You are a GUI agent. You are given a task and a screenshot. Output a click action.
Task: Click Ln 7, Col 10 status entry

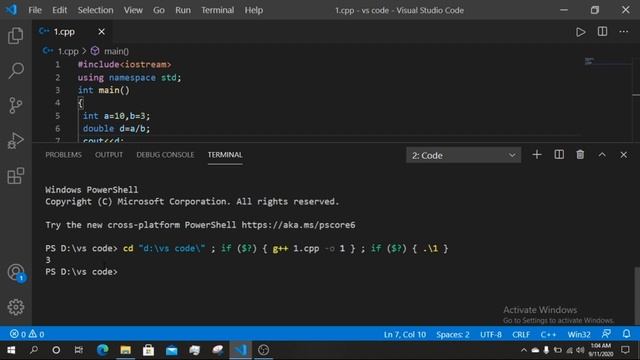(x=404, y=334)
